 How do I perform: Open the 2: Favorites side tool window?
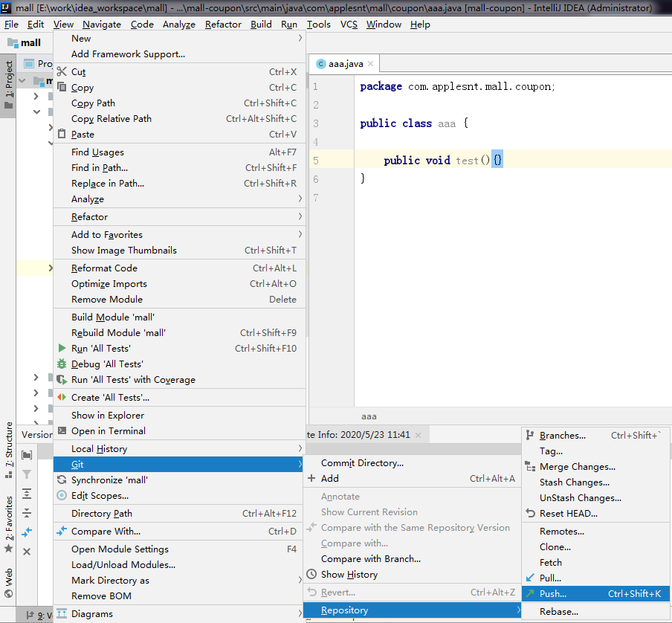[9, 524]
